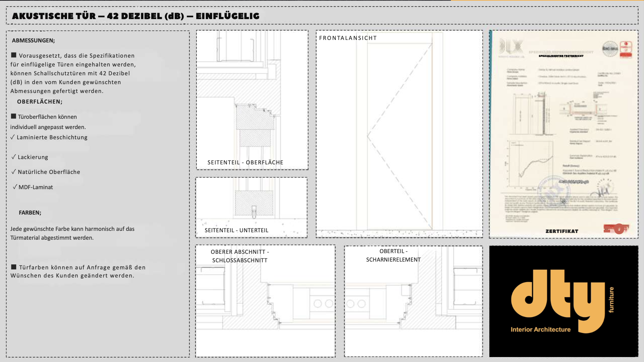Open the side part top section drawing
Viewport: 644px width, 362px height.
coord(252,100)
